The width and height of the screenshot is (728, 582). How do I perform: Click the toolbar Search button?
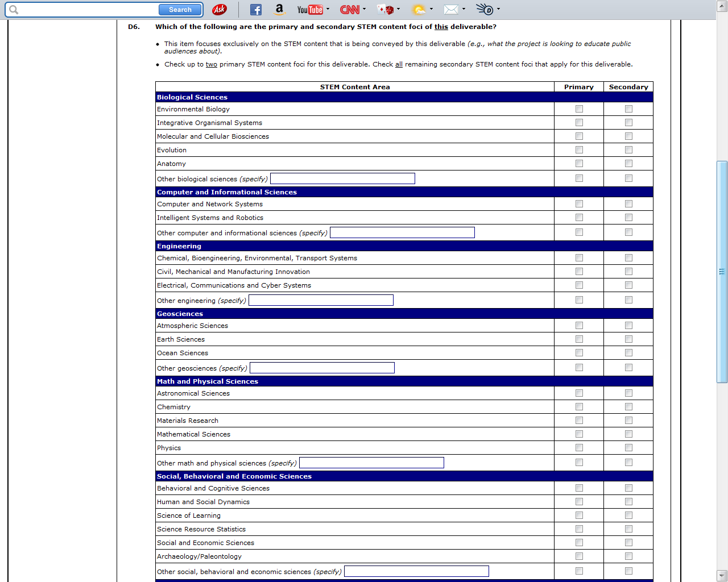click(180, 10)
